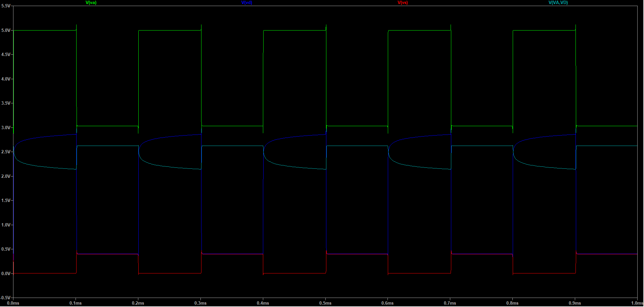Image resolution: width=644 pixels, height=307 pixels.
Task: Click the 0.4ms time axis label
Action: coord(263,303)
